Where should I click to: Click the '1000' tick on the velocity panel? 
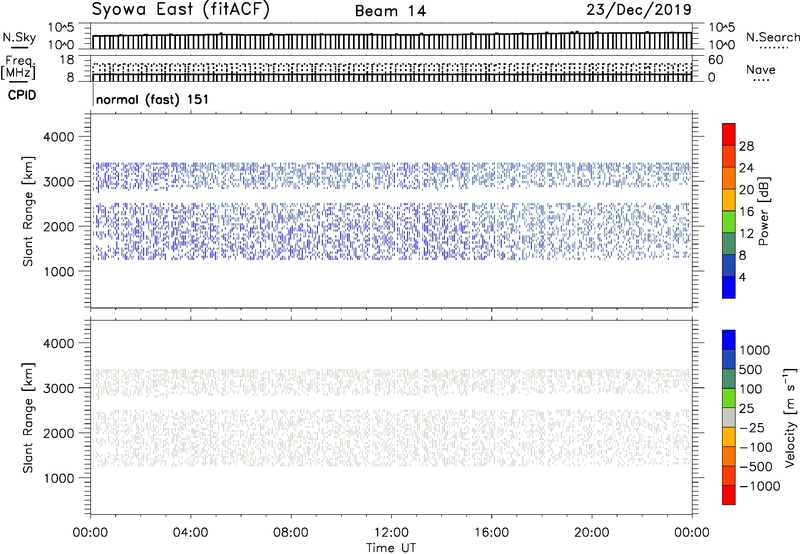(x=59, y=478)
